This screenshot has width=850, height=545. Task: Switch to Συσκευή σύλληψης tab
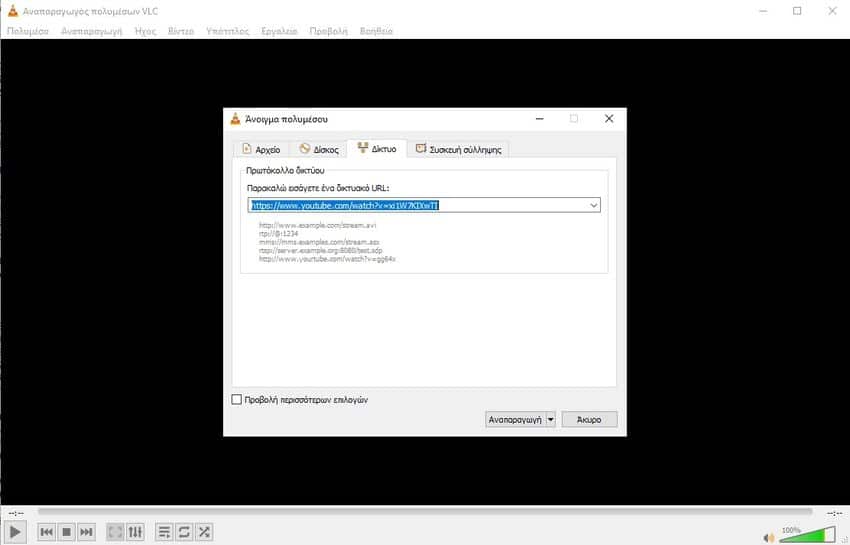coord(459,149)
